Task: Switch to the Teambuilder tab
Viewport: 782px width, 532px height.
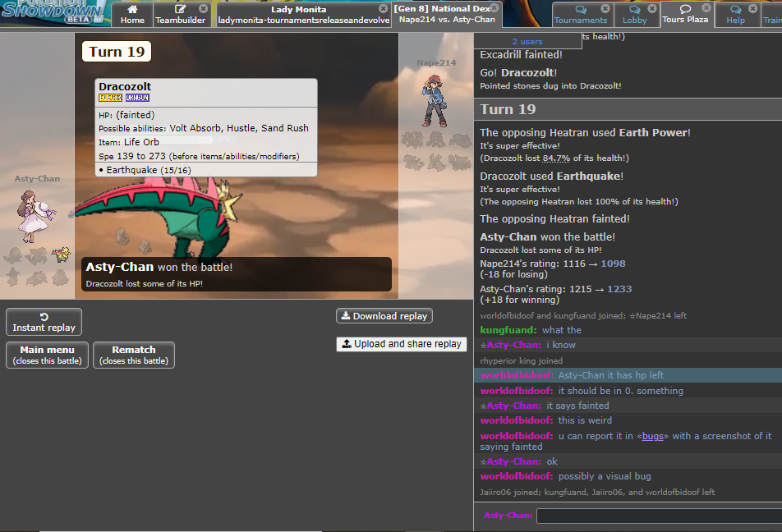Action: click(x=181, y=15)
